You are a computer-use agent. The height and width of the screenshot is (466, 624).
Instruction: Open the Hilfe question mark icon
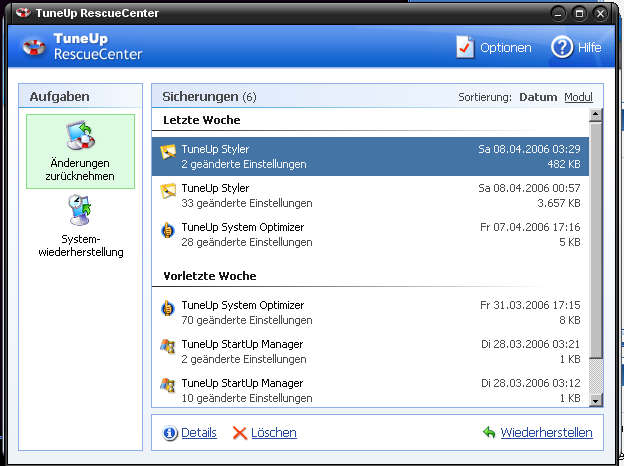(x=562, y=47)
